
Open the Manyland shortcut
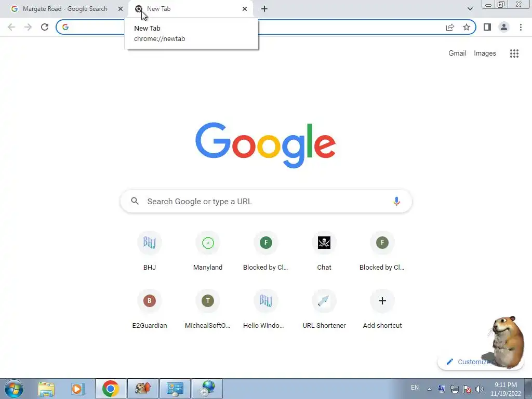tap(208, 251)
